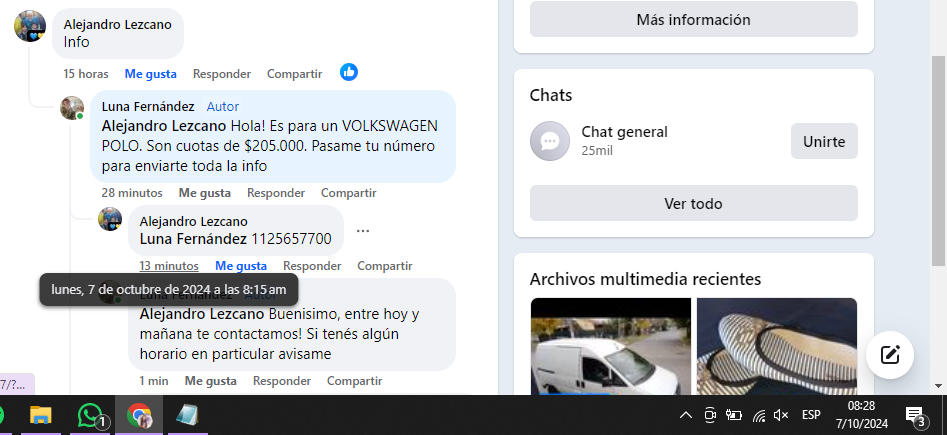Click the page vertical scrollbar thumb
947x435 pixels.
(x=939, y=160)
